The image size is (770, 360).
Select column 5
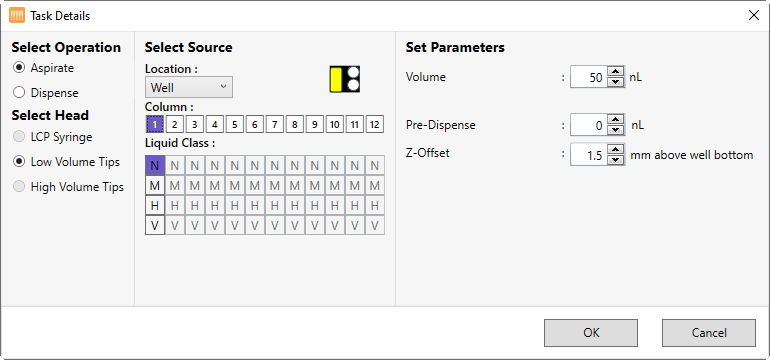[x=235, y=125]
